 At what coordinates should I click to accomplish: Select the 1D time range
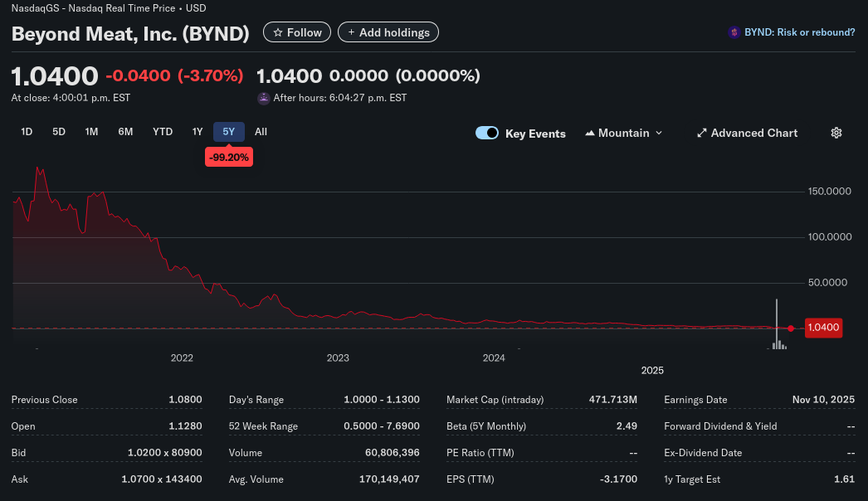[27, 132]
